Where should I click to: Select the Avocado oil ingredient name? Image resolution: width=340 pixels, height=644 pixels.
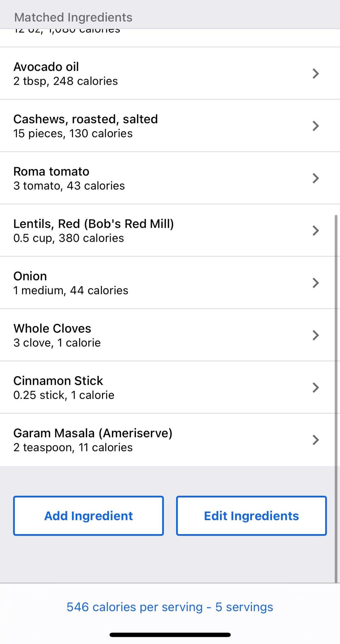(x=46, y=67)
